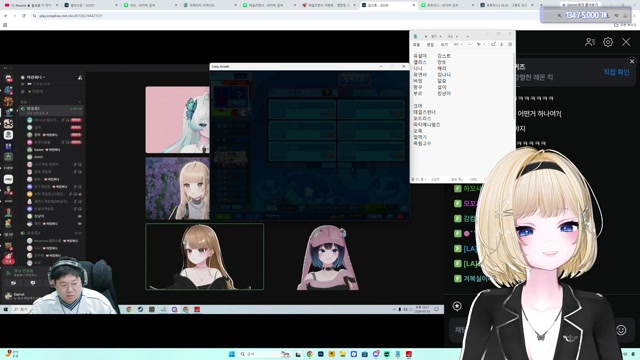Open the 편집 menu in Notepad
Viewport: 640px width, 360px height.
coord(430,44)
